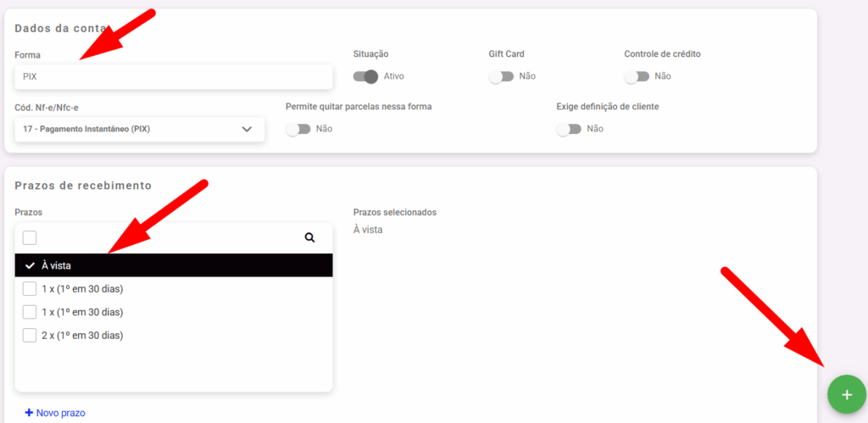Click the chevron arrow of Pagamento Instantâneo selector

pyautogui.click(x=247, y=130)
